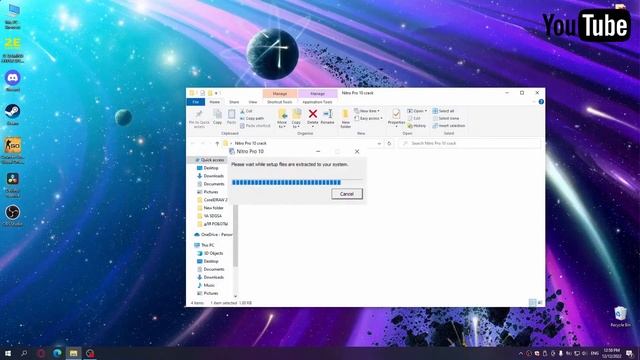
Task: Open the Recycle Bin
Action: [x=620, y=317]
